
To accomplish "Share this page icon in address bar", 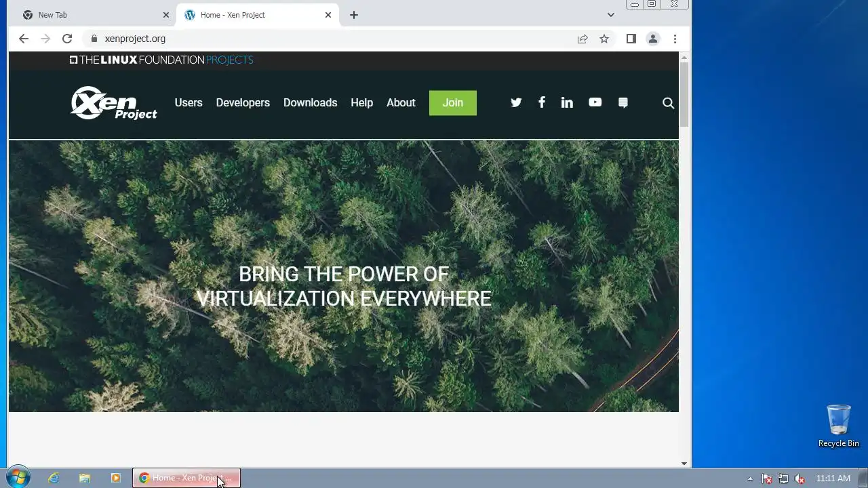I will point(583,39).
